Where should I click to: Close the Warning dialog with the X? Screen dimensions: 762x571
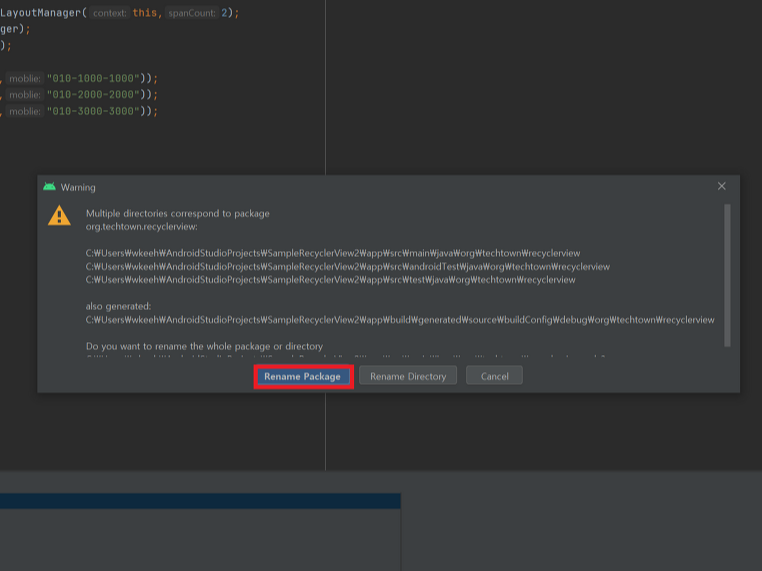(x=722, y=186)
